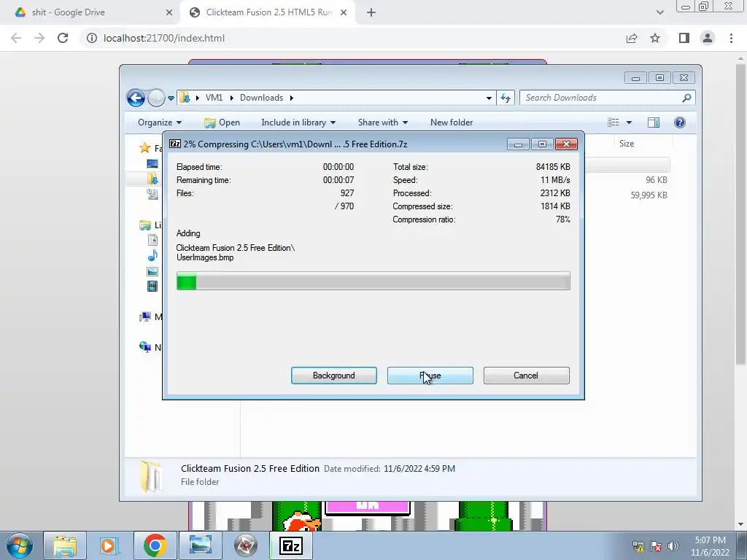Screen dimensions: 747x560
Task: Open Include in library menu
Action: pyautogui.click(x=298, y=122)
